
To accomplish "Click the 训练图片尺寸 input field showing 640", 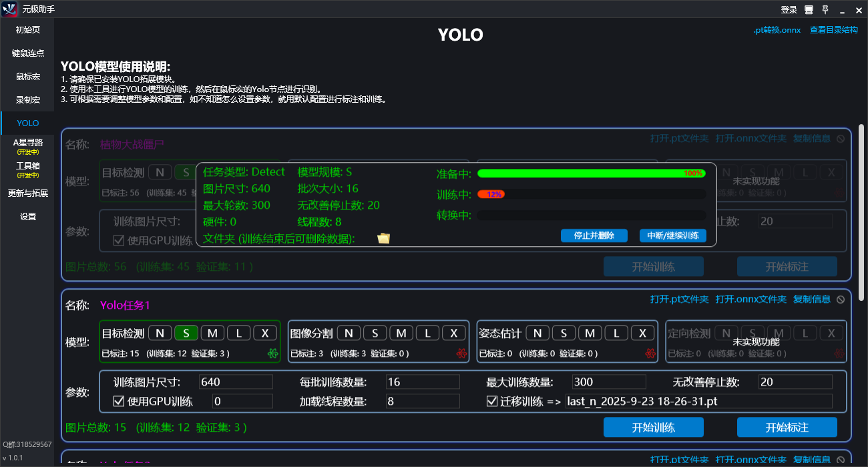I will [234, 381].
